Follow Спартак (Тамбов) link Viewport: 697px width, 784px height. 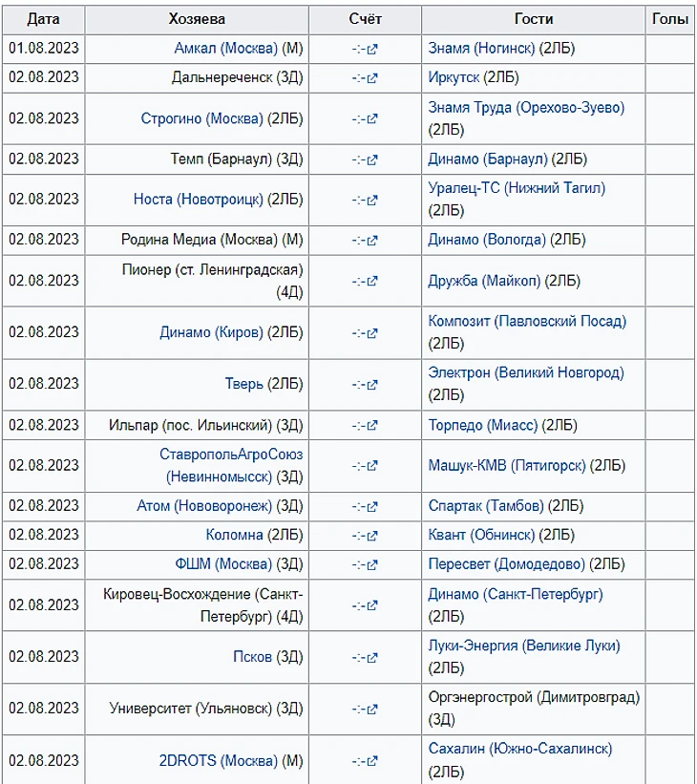pos(486,506)
